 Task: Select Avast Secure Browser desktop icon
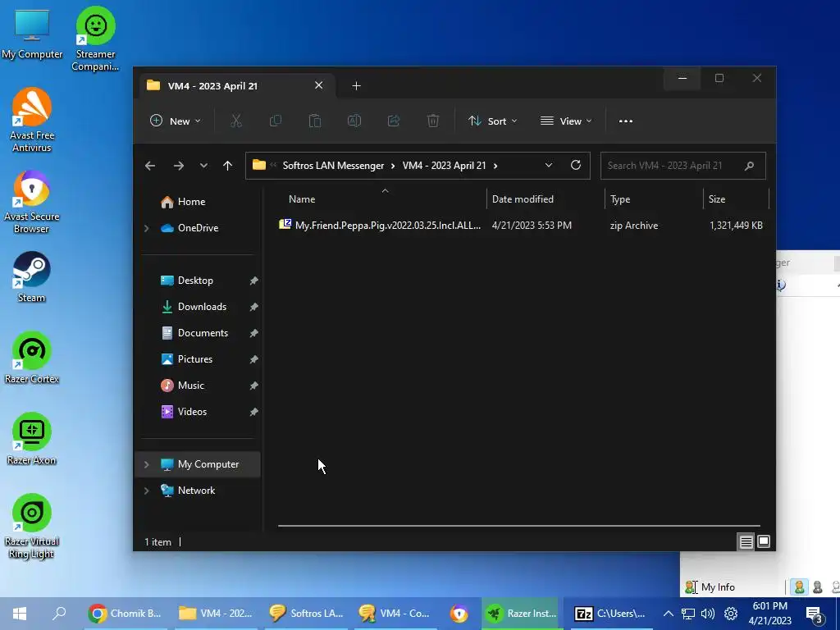coord(32,202)
